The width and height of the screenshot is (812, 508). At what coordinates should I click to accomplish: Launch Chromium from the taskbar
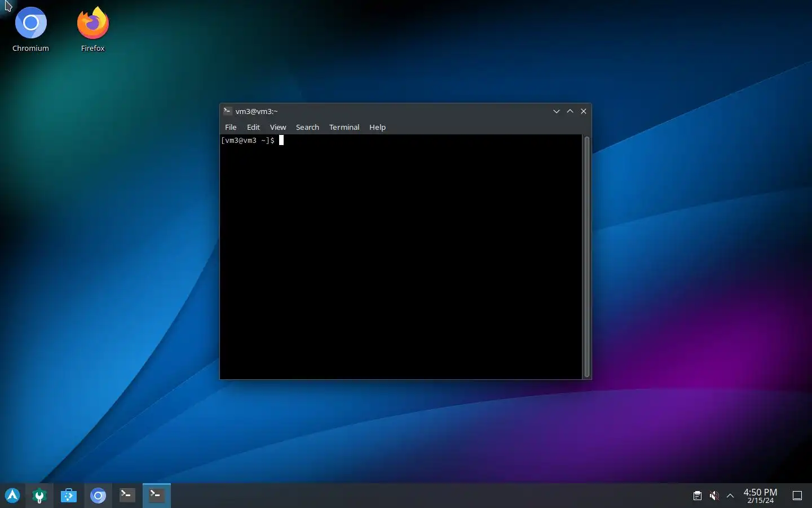(x=98, y=496)
